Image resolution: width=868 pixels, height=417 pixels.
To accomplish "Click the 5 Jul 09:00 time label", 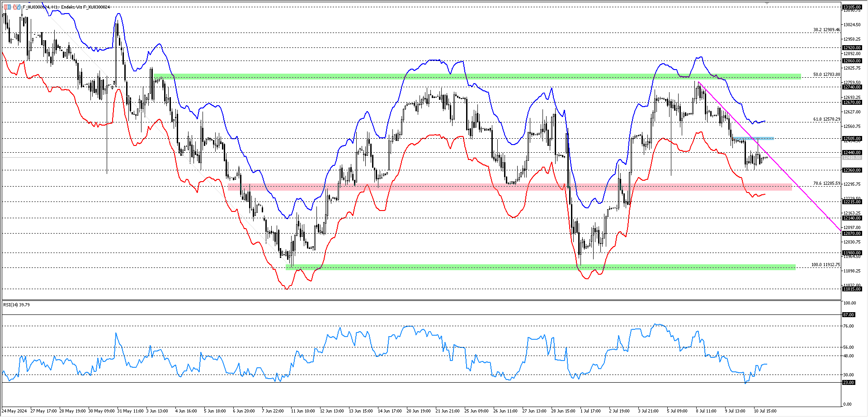I will coord(677,411).
